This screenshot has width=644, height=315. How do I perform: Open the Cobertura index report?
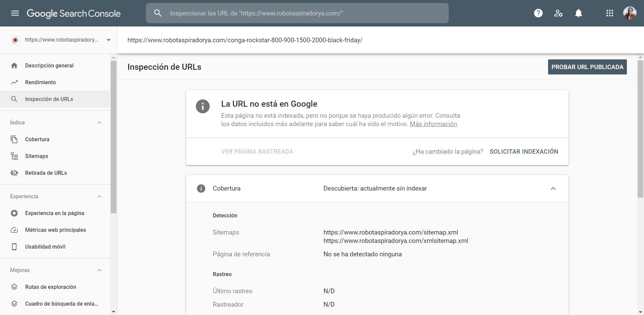(x=55, y=139)
